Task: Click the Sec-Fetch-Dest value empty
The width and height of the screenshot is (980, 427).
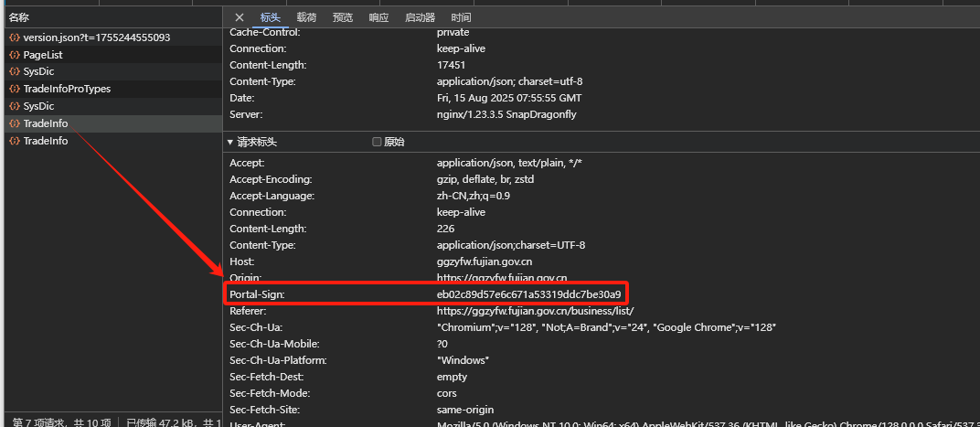Action: click(x=452, y=377)
